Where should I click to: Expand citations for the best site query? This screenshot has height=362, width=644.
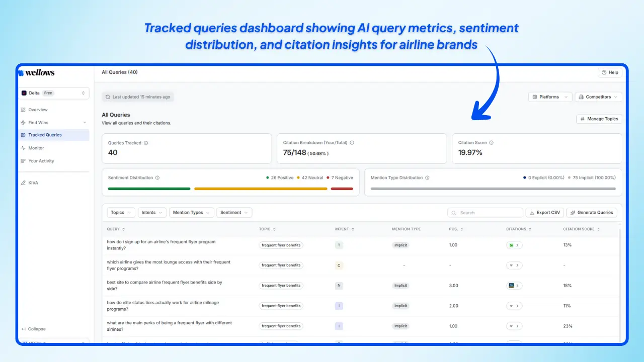pos(515,286)
